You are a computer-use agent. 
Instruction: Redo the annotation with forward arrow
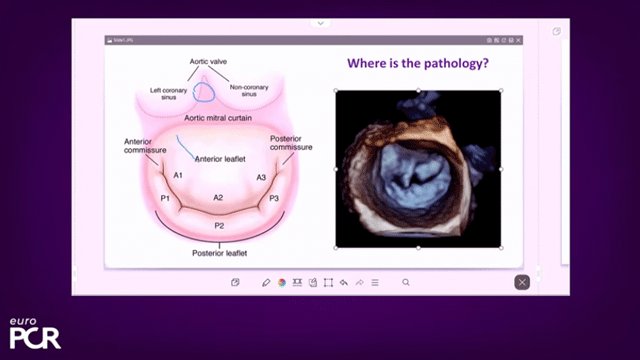tap(359, 282)
